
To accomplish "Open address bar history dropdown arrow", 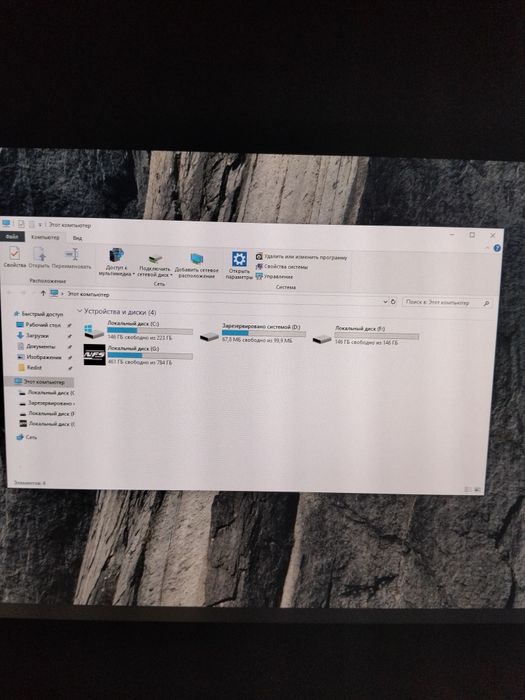I will coord(386,302).
